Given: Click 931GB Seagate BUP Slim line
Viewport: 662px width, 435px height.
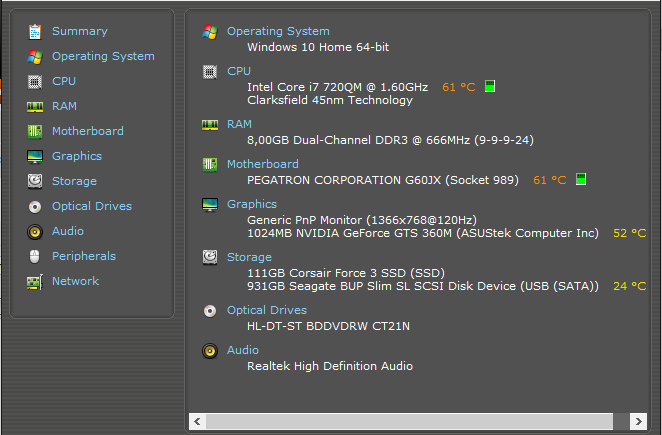Looking at the screenshot, I should pos(423,286).
